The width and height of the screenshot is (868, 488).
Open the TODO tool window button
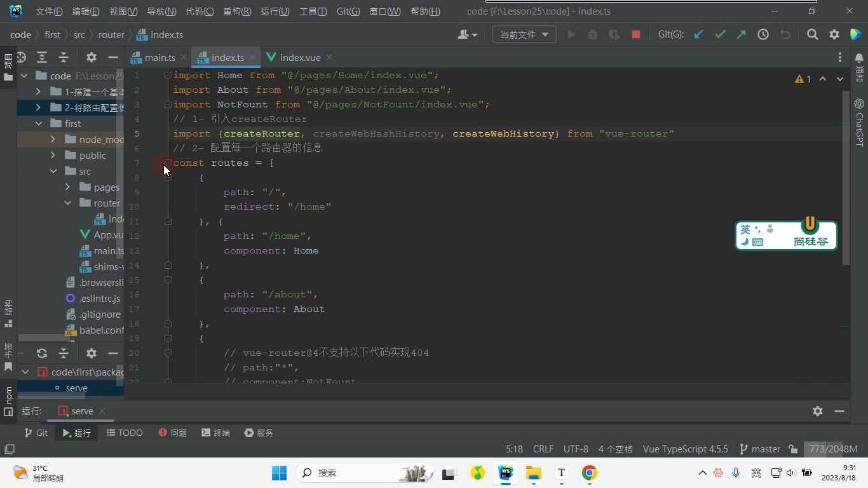click(x=125, y=433)
